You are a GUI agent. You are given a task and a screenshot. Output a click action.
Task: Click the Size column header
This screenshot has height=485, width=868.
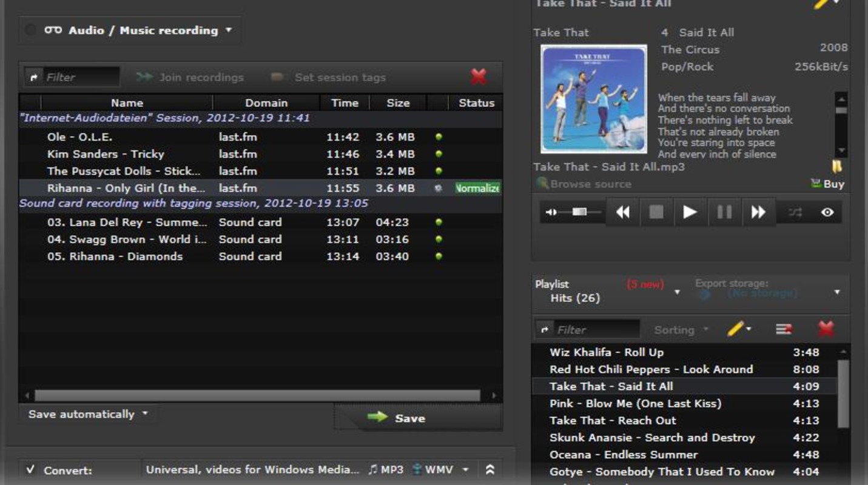398,103
